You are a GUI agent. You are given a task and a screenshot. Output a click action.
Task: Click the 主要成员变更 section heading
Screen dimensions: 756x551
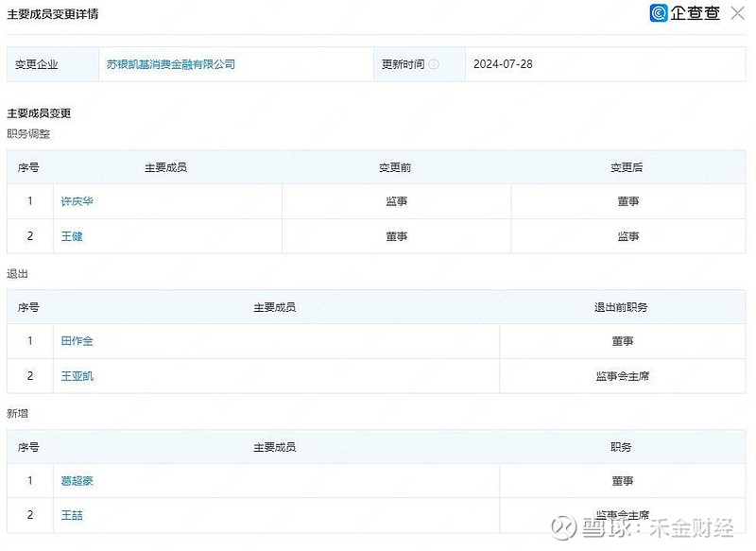39,113
